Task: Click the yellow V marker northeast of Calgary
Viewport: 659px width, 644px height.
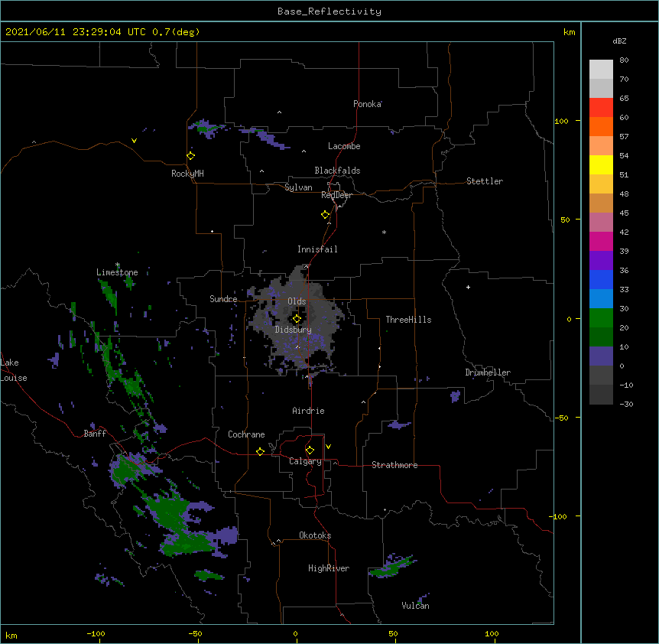Action: (328, 447)
